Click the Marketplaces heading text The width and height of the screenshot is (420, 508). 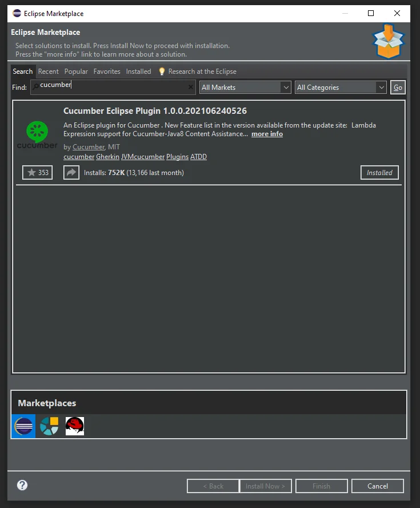[47, 403]
